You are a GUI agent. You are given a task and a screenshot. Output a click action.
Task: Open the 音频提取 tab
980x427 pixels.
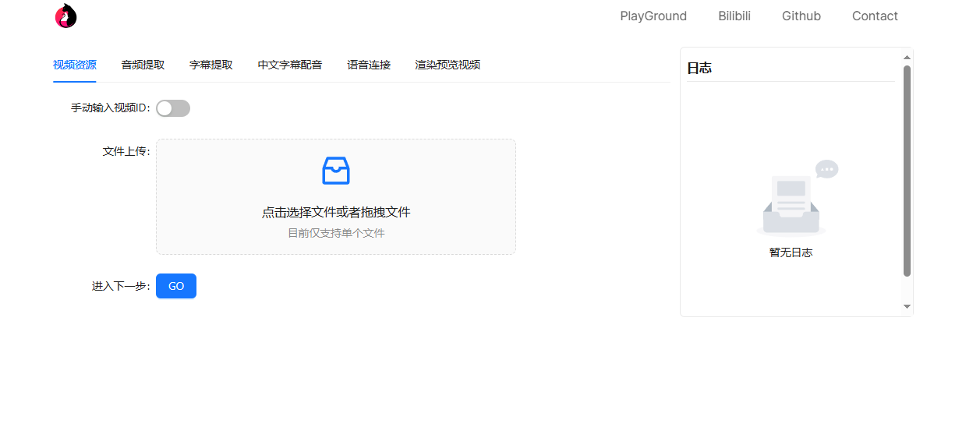[x=143, y=65]
